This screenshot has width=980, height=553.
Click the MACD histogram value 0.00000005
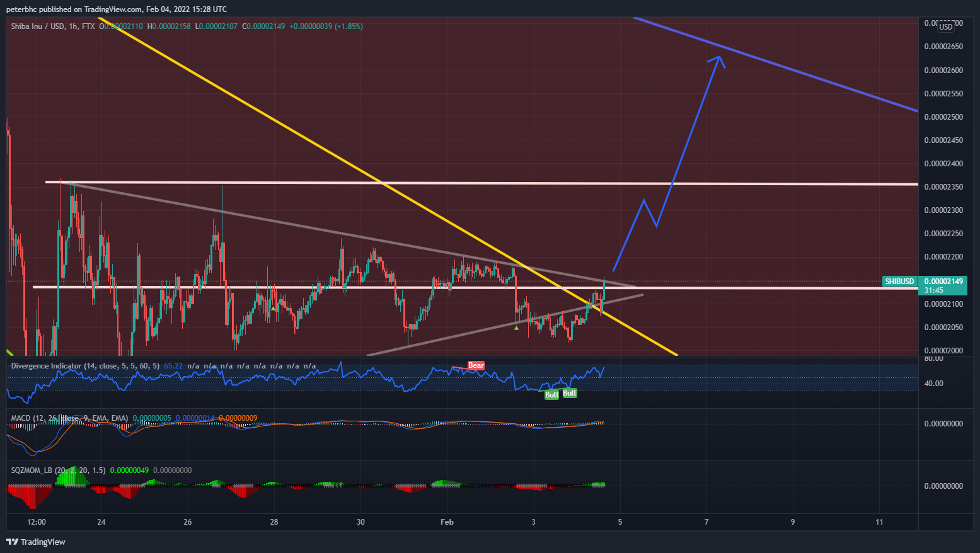(x=151, y=418)
